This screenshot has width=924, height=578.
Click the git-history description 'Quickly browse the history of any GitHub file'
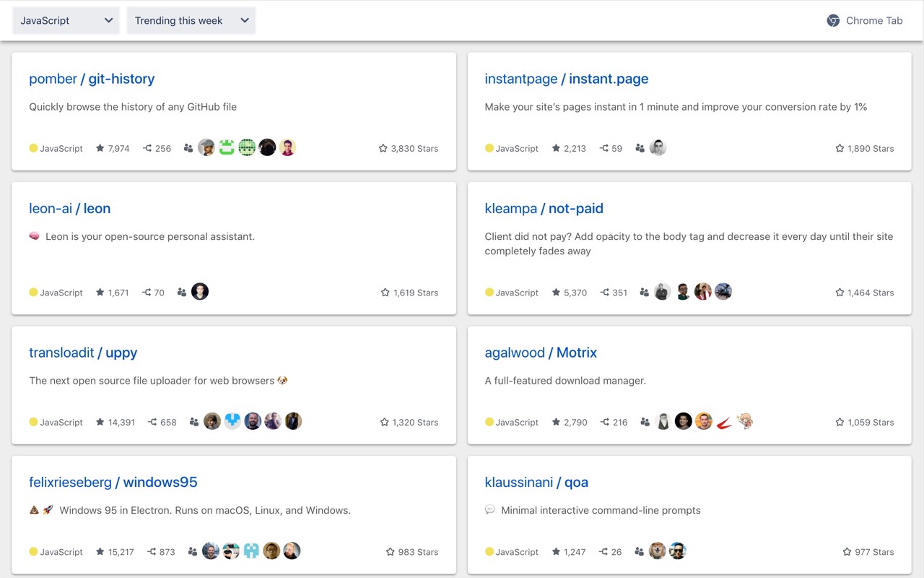pos(133,107)
